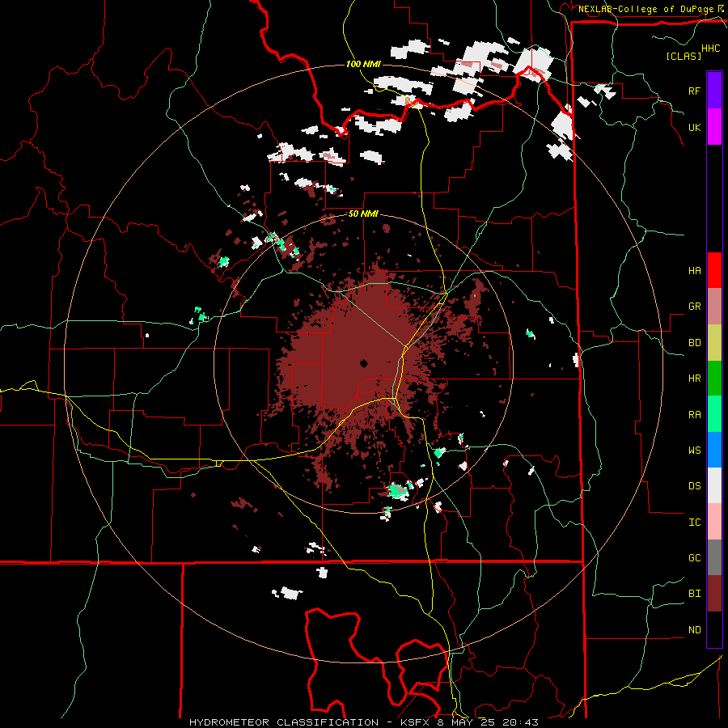Click the 100 NMI range ring label
728x728 pixels.
[363, 64]
